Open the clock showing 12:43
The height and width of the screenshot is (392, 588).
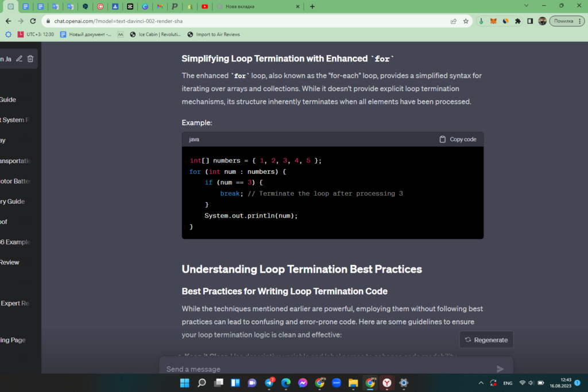point(560,383)
